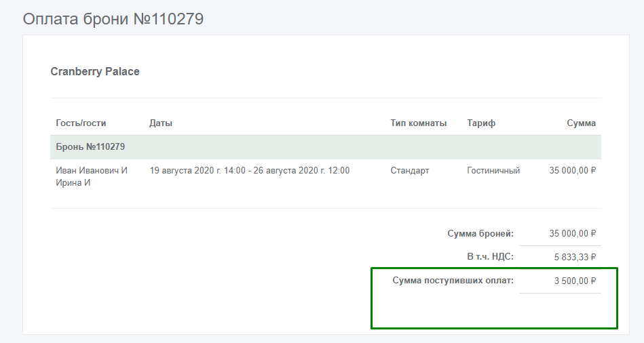Select the Бронь №110279 group row
Screen dimensions: 644x343
pos(90,146)
